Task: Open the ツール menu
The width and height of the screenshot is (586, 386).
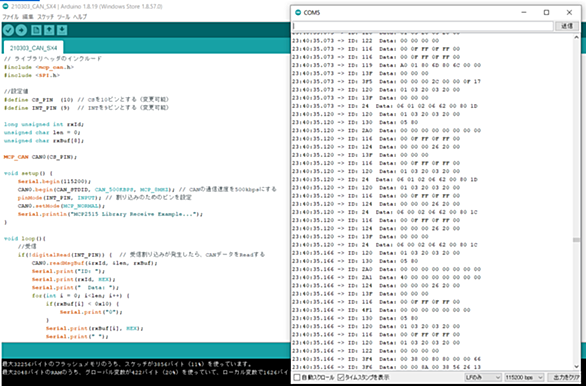Action: (x=63, y=17)
